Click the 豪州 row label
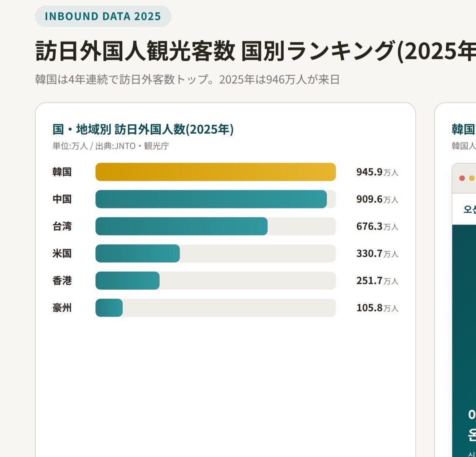The width and height of the screenshot is (476, 457). click(x=62, y=308)
